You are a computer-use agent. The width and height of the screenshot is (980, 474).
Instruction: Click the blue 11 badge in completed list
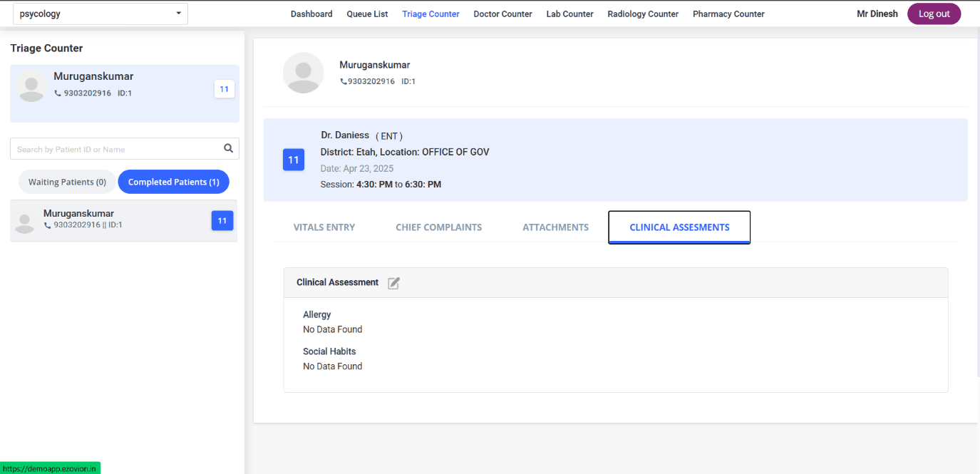point(222,221)
